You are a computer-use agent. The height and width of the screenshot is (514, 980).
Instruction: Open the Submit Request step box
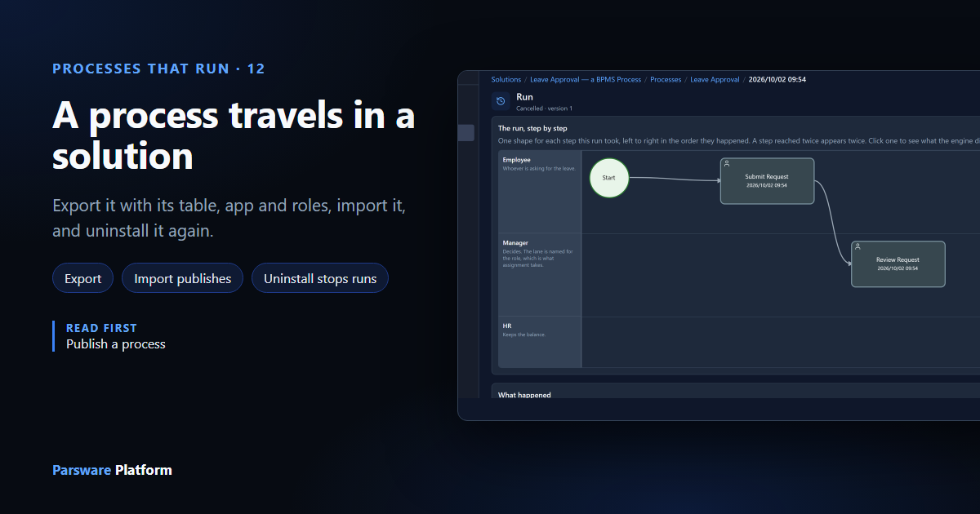coord(767,181)
